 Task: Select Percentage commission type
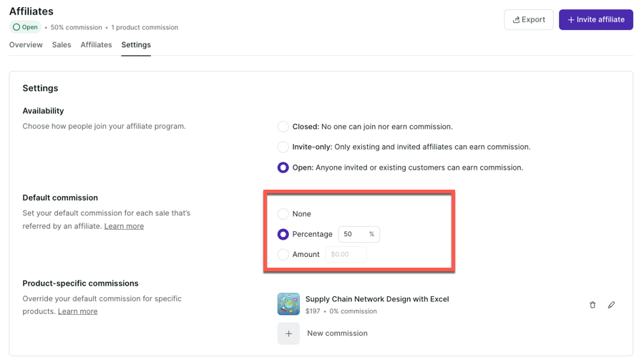tap(283, 234)
